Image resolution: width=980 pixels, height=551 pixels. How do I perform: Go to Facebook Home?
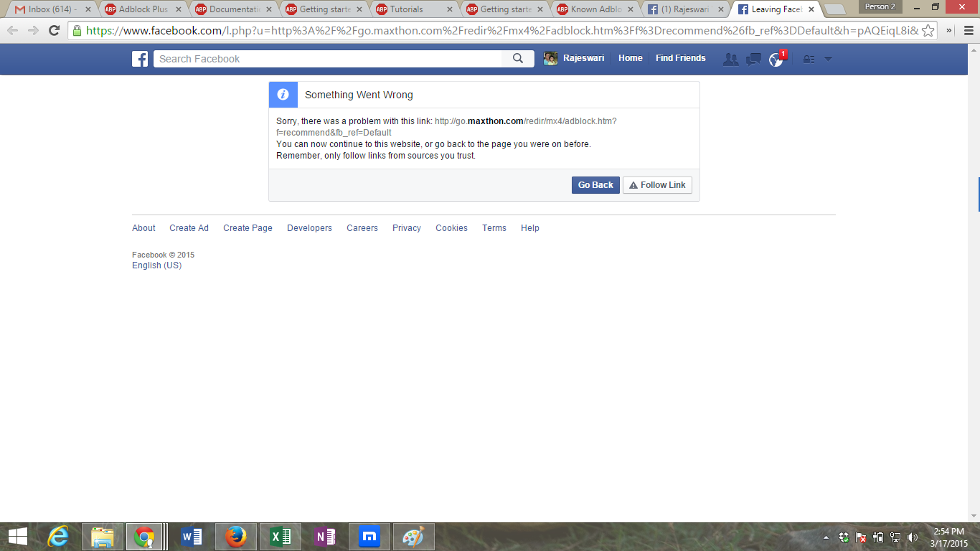coord(631,59)
